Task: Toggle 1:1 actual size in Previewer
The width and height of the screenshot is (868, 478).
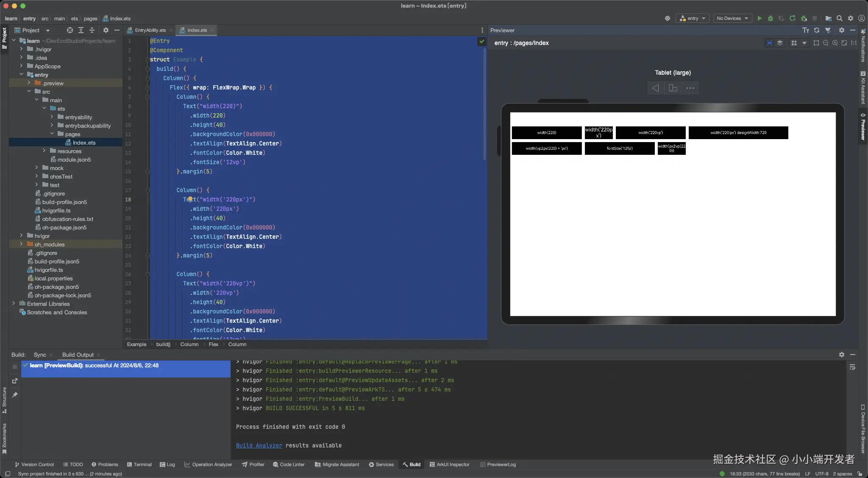Action: point(854,43)
